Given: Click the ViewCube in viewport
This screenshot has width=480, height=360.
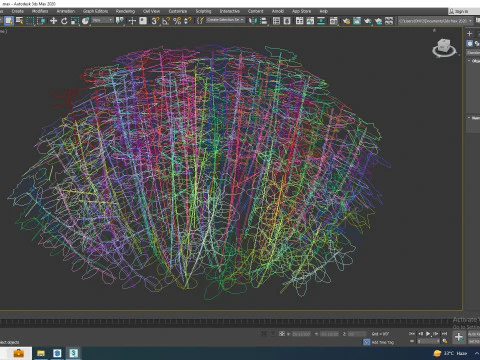Looking at the screenshot, I should click(444, 48).
